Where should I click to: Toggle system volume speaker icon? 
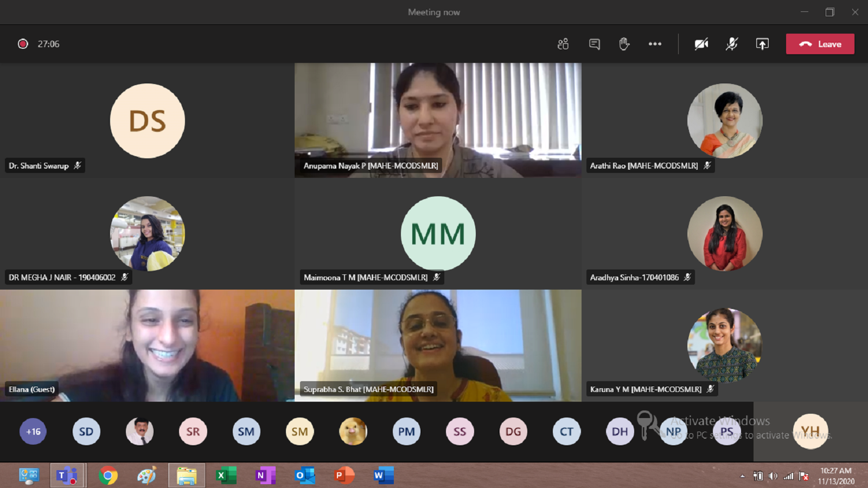pos(773,476)
